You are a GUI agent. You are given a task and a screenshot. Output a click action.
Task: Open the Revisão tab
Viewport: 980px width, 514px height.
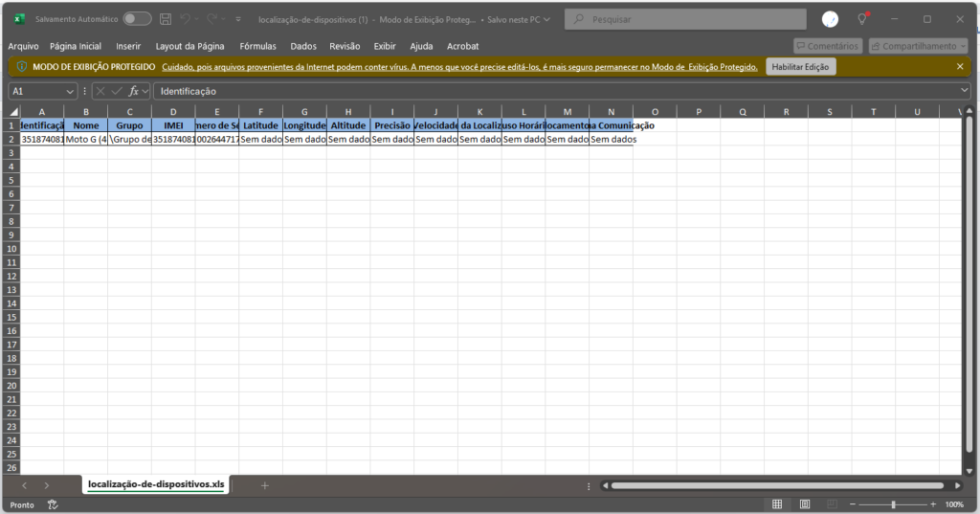point(345,46)
